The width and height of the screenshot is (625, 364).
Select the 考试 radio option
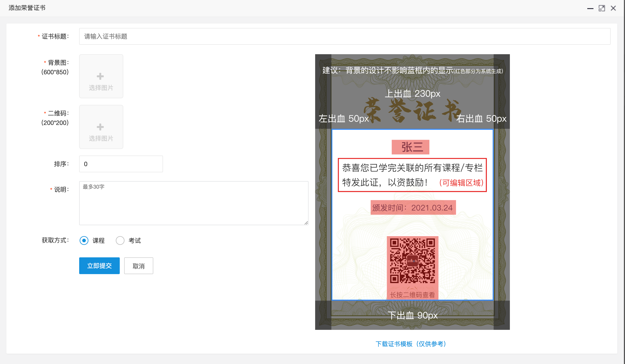tap(120, 240)
